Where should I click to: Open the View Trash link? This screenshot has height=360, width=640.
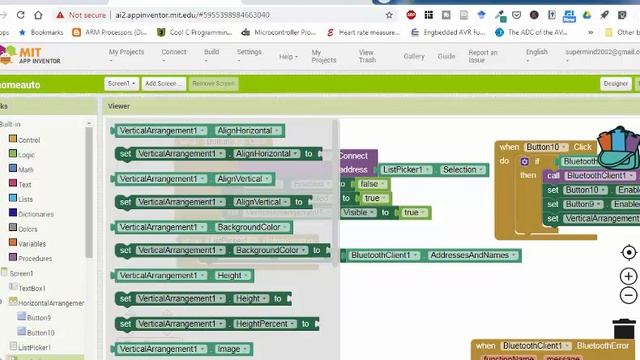[x=367, y=56]
